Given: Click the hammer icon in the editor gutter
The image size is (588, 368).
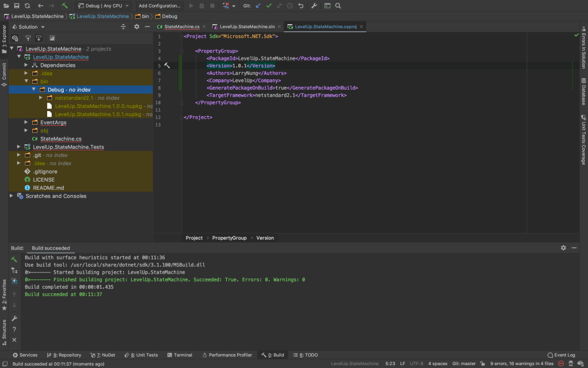Looking at the screenshot, I should (167, 66).
